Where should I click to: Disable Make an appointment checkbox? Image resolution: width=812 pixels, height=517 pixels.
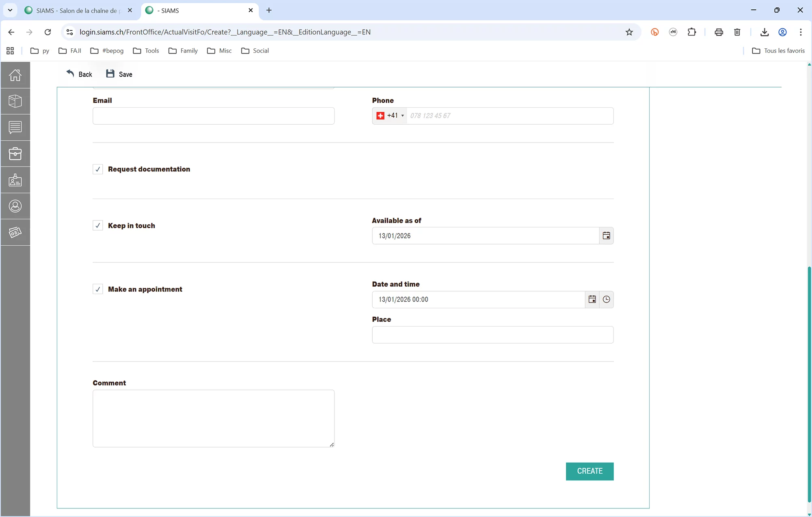click(98, 289)
